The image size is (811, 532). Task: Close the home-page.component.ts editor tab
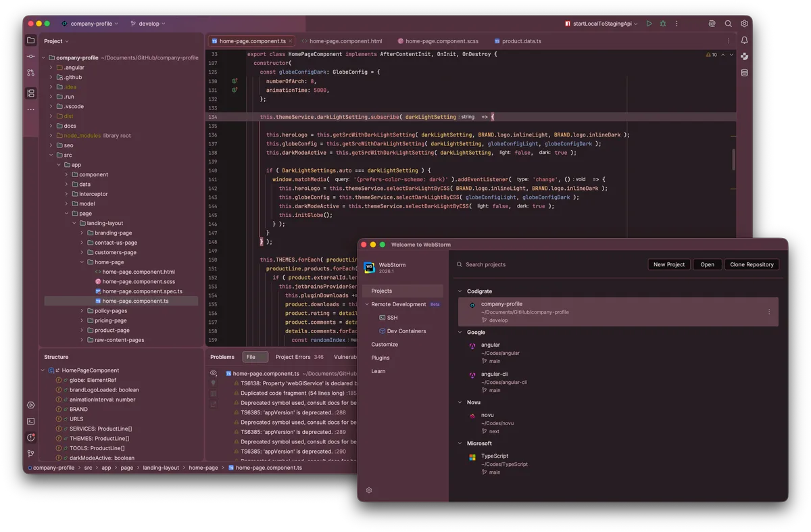tap(291, 41)
